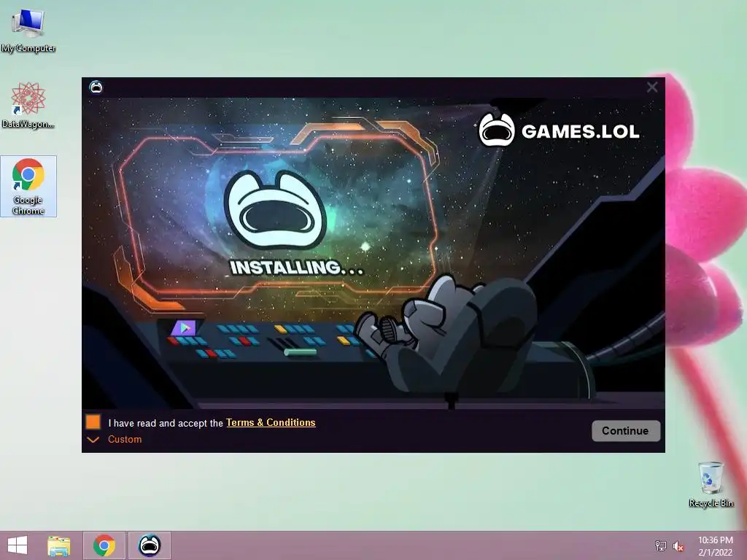The width and height of the screenshot is (747, 560).
Task: Open the taskbar clock showing 10:36 PM
Action: coord(715,546)
